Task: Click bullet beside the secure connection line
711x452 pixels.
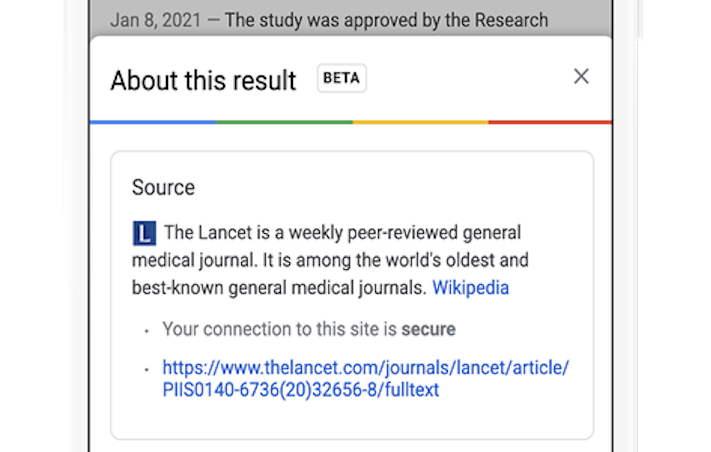Action: [146, 331]
